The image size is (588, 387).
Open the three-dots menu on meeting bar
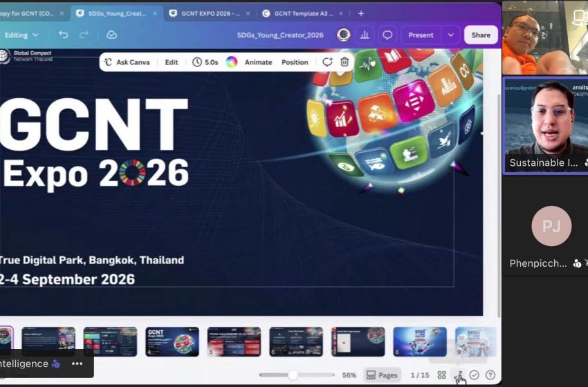pos(77,364)
